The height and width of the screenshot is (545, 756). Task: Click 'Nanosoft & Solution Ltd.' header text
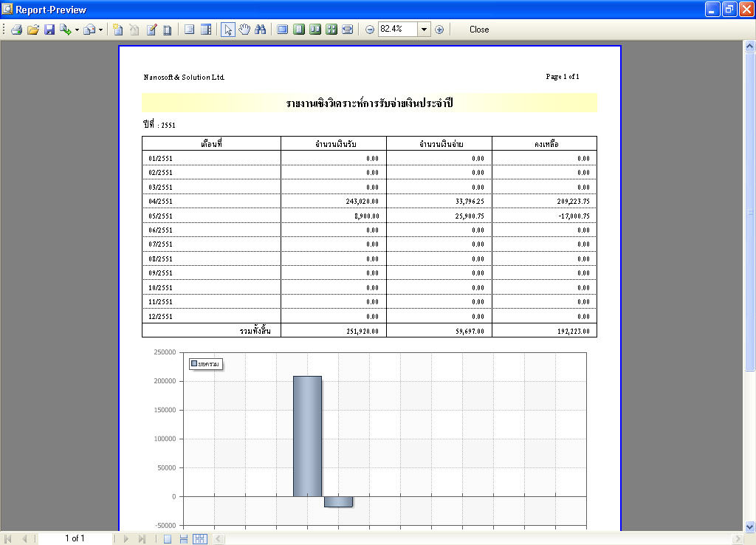click(184, 77)
